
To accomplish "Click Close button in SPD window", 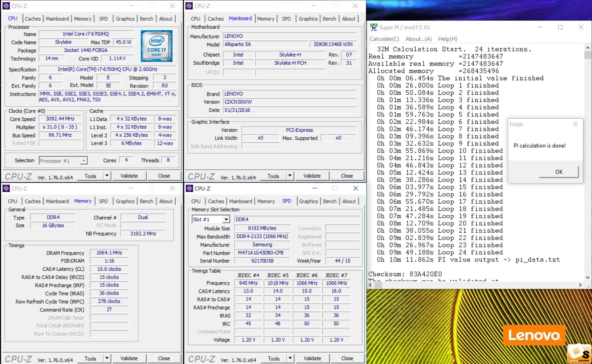I will [x=347, y=358].
